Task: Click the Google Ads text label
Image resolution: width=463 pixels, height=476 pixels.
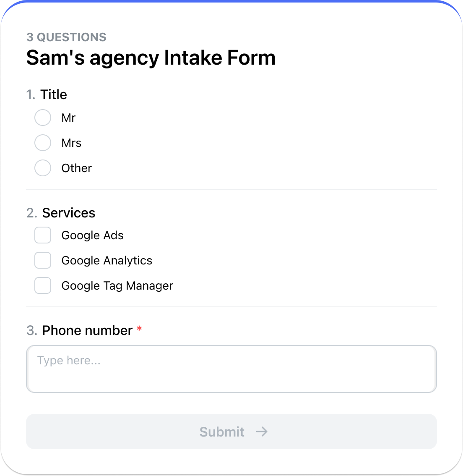Action: (92, 235)
